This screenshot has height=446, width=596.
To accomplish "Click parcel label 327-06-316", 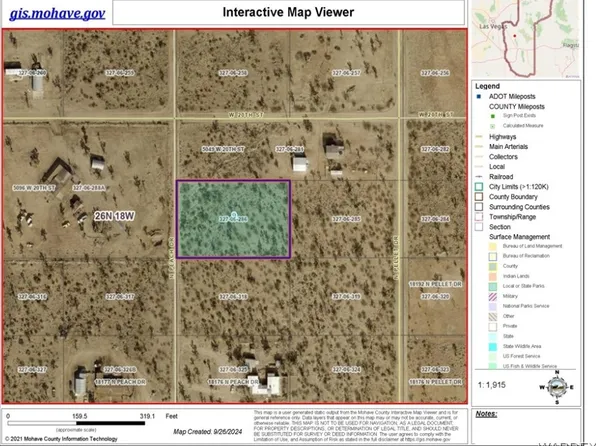I will coord(32,297).
